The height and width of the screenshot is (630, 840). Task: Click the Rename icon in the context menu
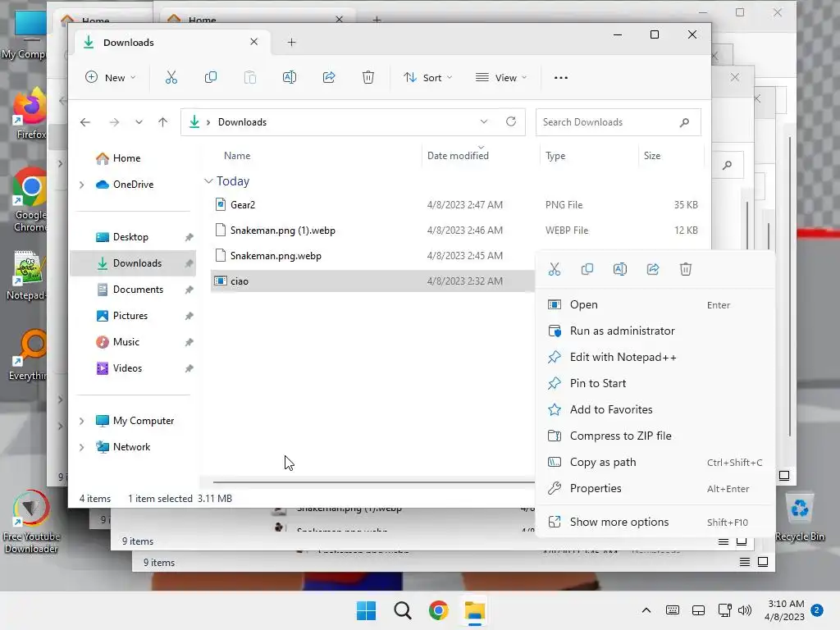point(620,269)
